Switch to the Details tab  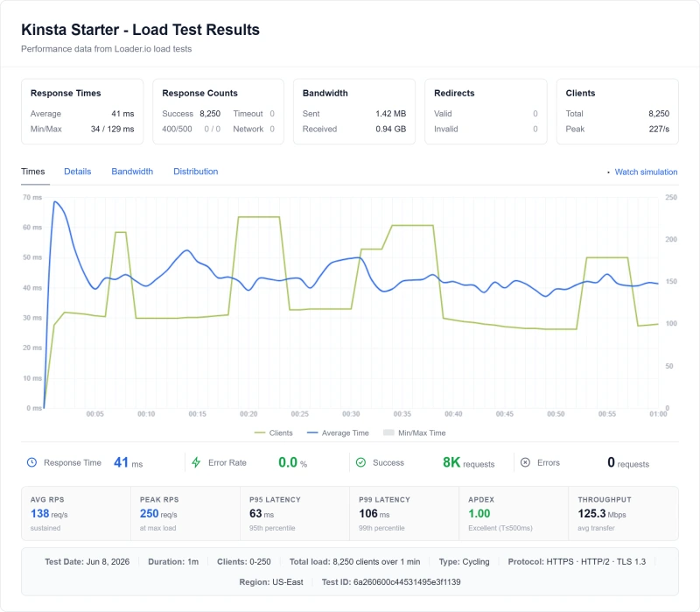coord(77,172)
